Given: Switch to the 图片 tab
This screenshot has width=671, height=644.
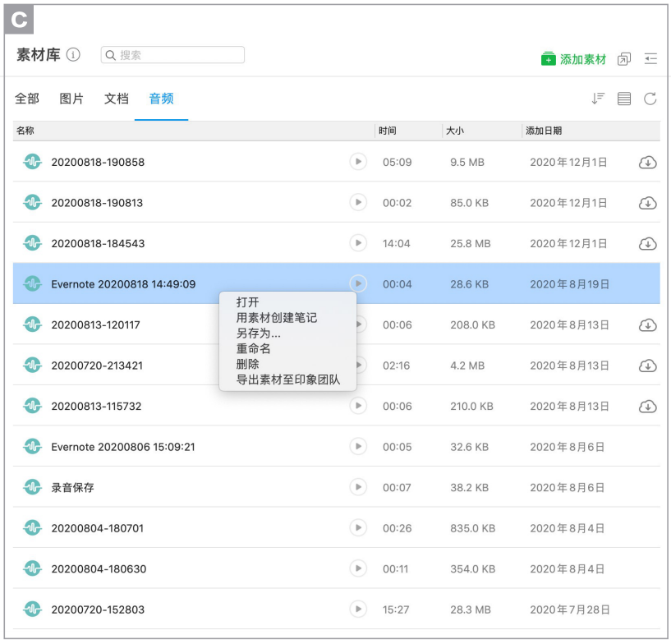Looking at the screenshot, I should click(x=71, y=99).
